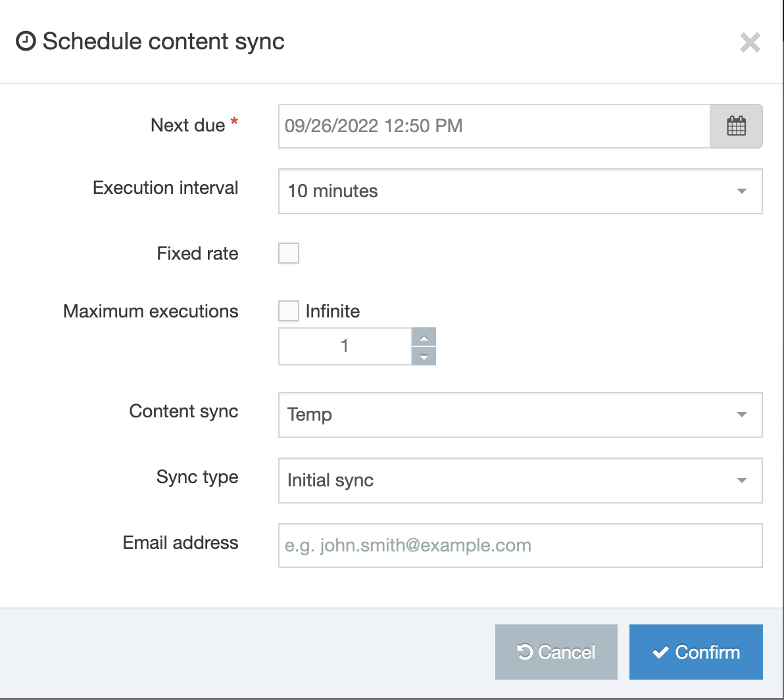
Task: Tick the Infinite executions checkbox
Action: [289, 311]
